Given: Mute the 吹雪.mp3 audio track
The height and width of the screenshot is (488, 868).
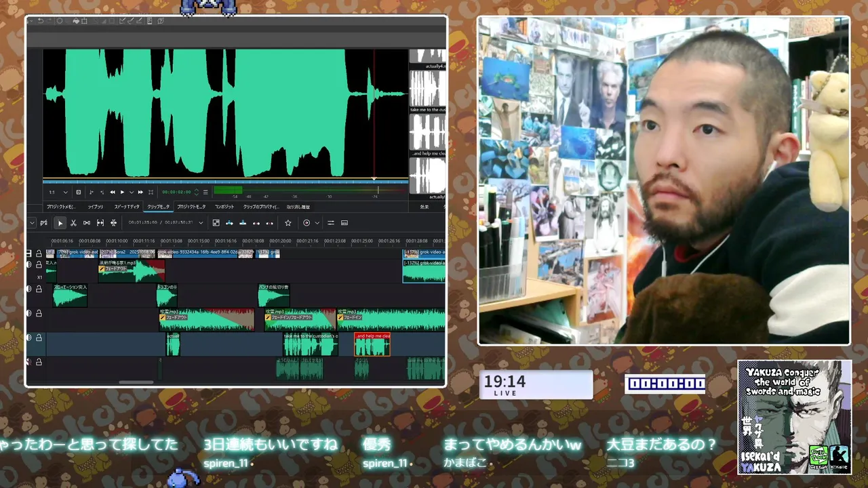Looking at the screenshot, I should click(x=29, y=313).
